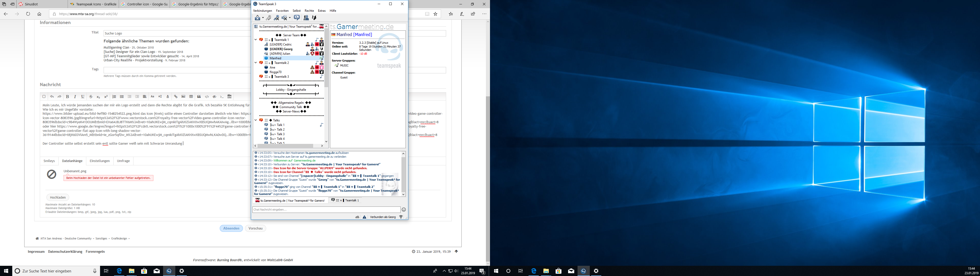
Task: Collapse the Teamtalk 1 channel
Action: pyautogui.click(x=256, y=40)
